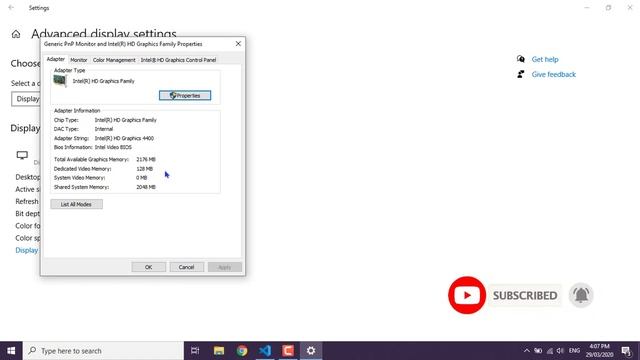
Task: Switch to the Monitor tab
Action: tap(79, 60)
